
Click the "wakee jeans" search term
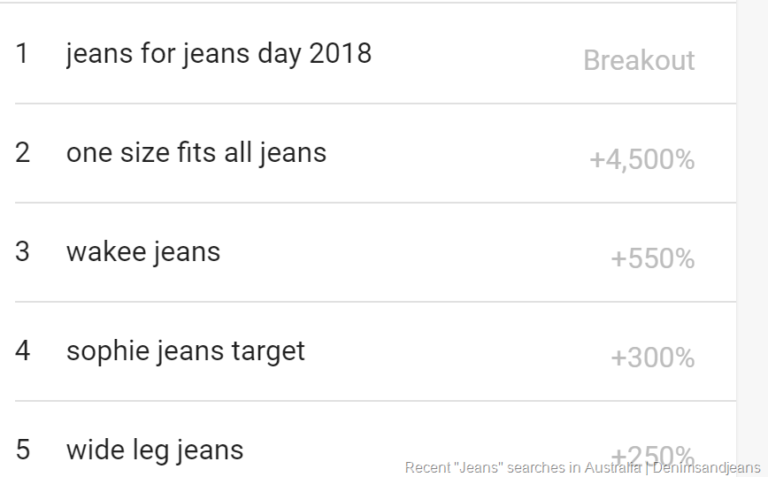[x=143, y=251]
